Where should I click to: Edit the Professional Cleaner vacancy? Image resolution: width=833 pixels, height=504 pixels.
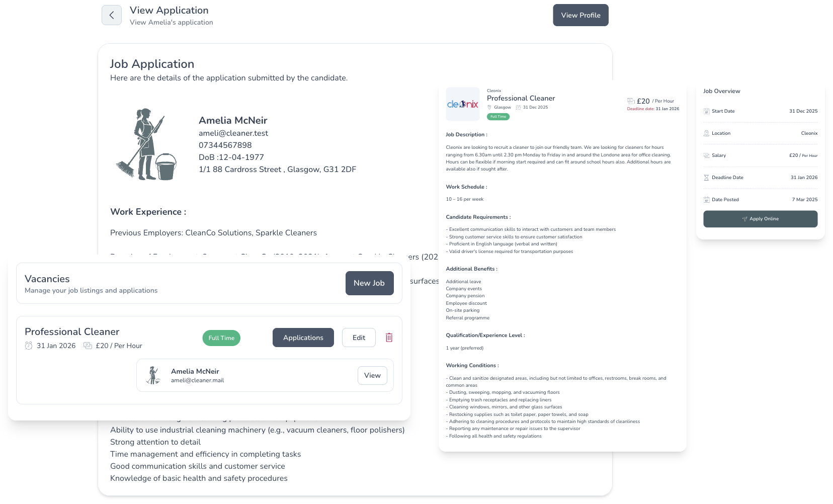(x=359, y=338)
